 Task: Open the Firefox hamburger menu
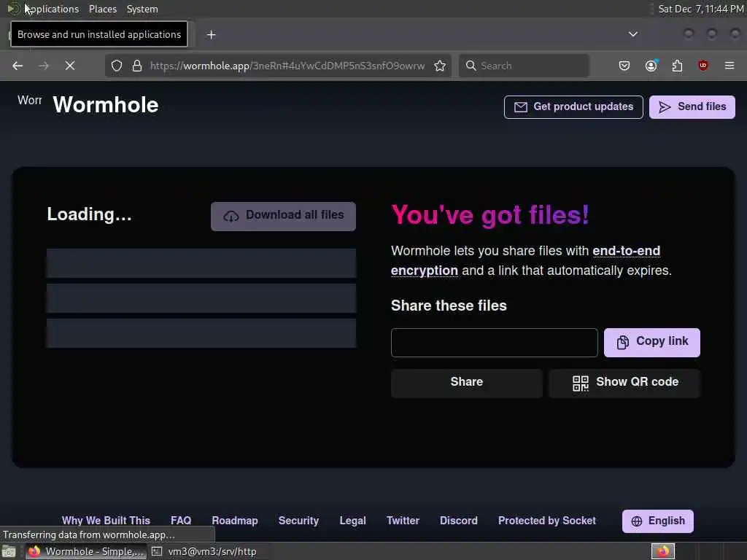[729, 66]
